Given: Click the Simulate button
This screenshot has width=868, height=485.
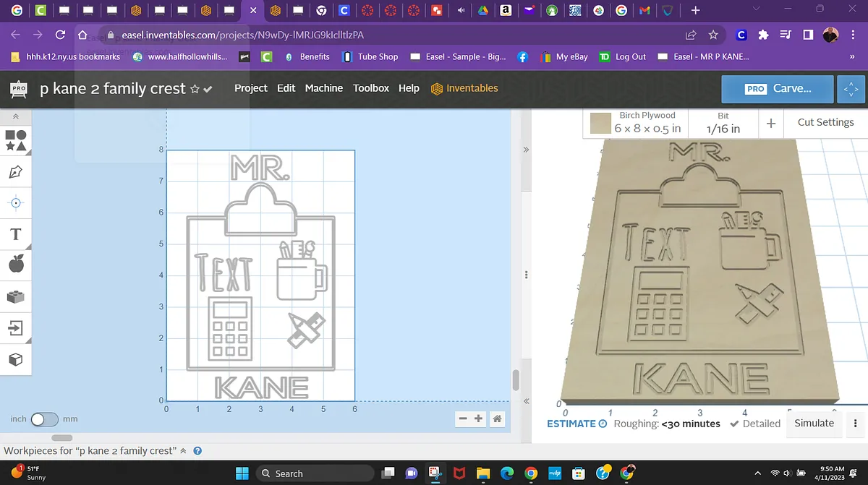Looking at the screenshot, I should click(x=814, y=424).
